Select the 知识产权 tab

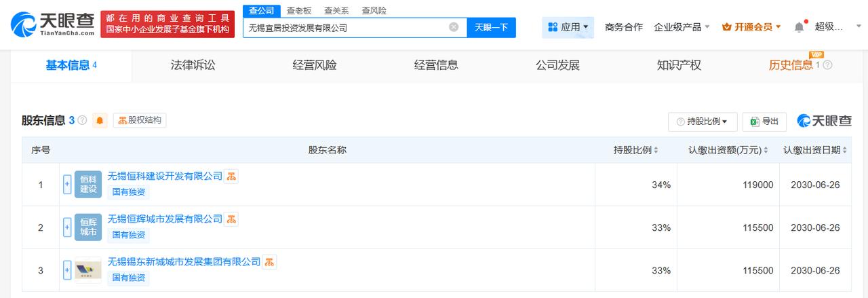pos(679,65)
